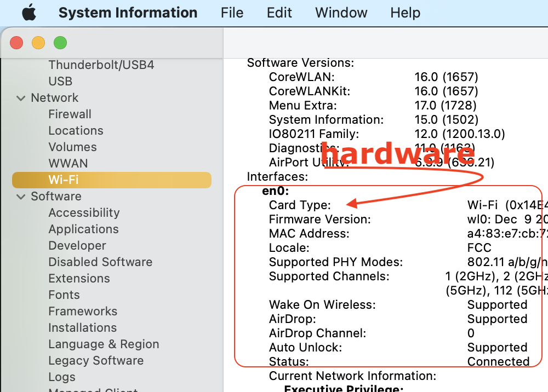This screenshot has height=392, width=548.
Task: Click the 'Card Type:' label
Action: (x=300, y=205)
